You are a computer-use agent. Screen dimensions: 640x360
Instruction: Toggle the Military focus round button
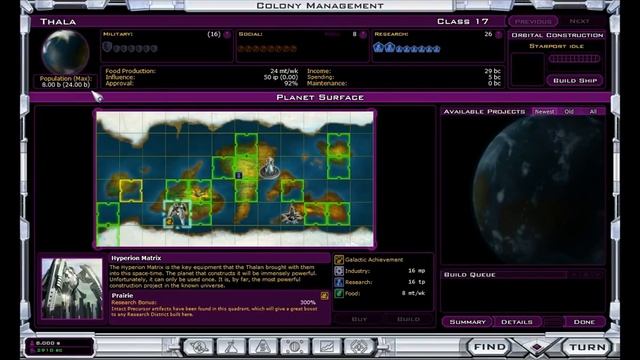coord(227,35)
